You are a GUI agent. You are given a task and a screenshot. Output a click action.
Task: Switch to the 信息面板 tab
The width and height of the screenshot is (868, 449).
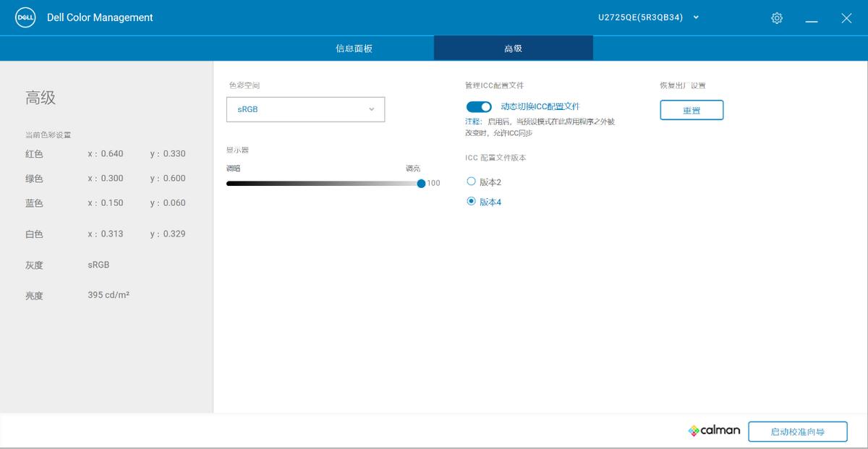pos(354,48)
